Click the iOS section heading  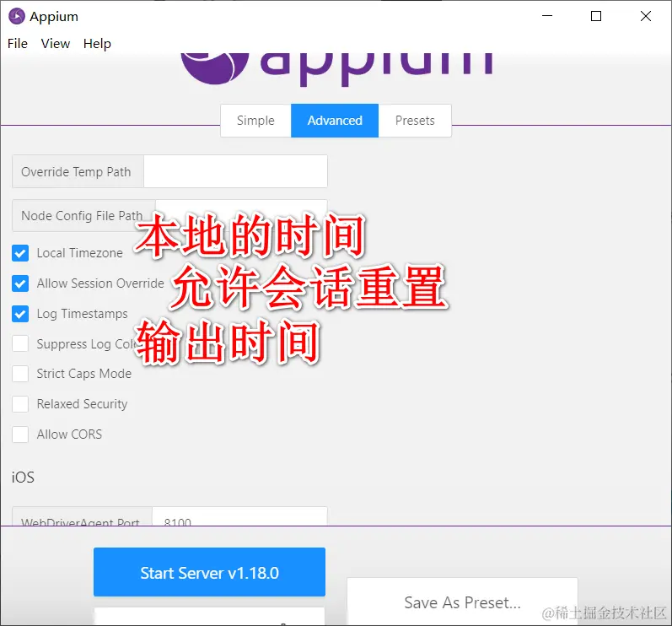[x=23, y=478]
